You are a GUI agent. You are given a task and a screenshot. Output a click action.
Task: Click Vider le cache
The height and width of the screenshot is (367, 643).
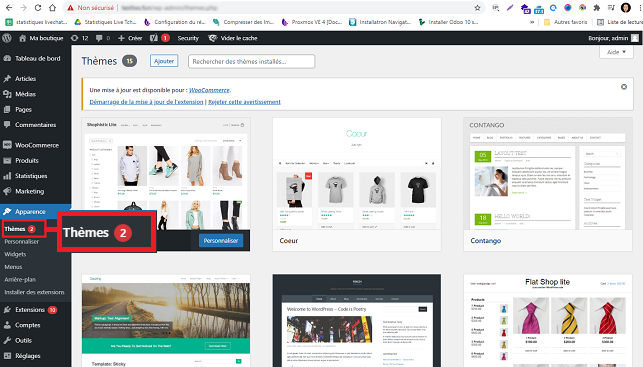(233, 38)
